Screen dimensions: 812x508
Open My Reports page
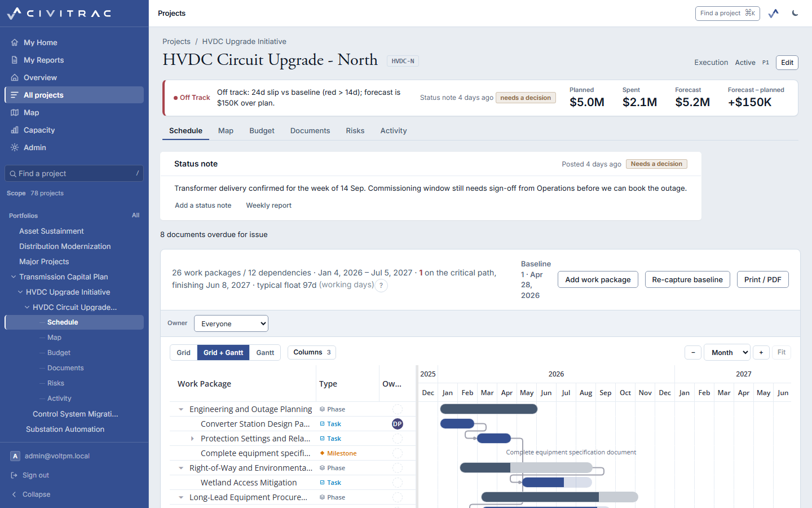click(x=74, y=60)
